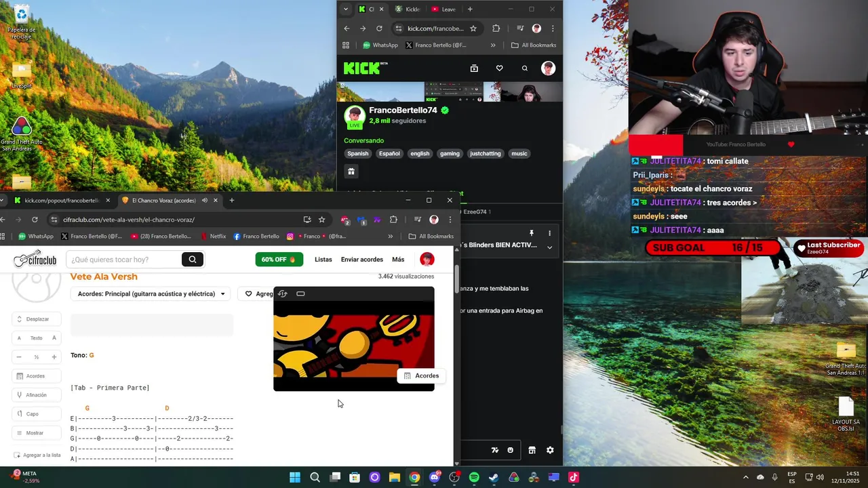Open Windows Start menu
The height and width of the screenshot is (488, 868).
pyautogui.click(x=295, y=477)
